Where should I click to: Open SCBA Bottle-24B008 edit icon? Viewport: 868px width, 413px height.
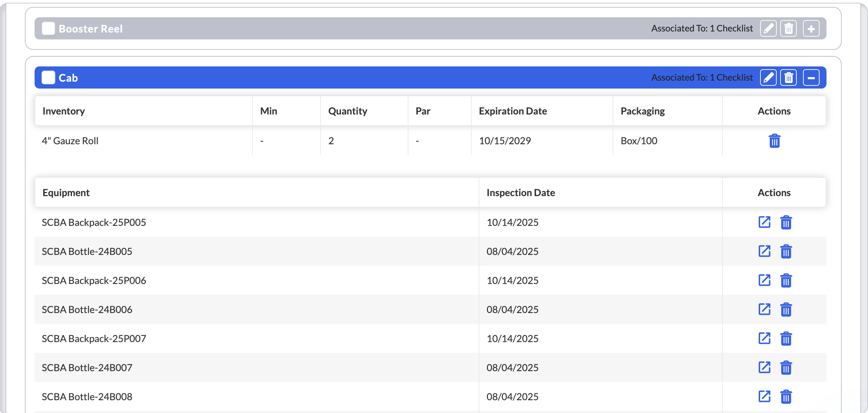764,396
